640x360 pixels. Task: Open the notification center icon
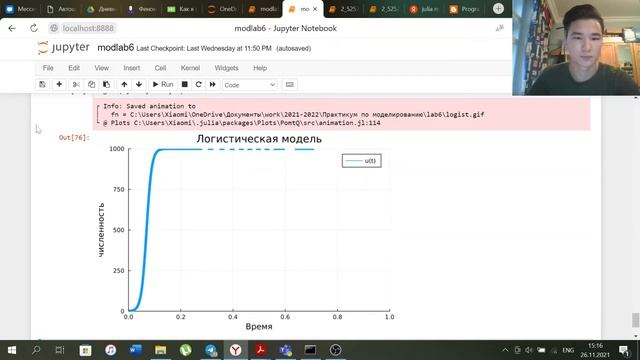624,350
